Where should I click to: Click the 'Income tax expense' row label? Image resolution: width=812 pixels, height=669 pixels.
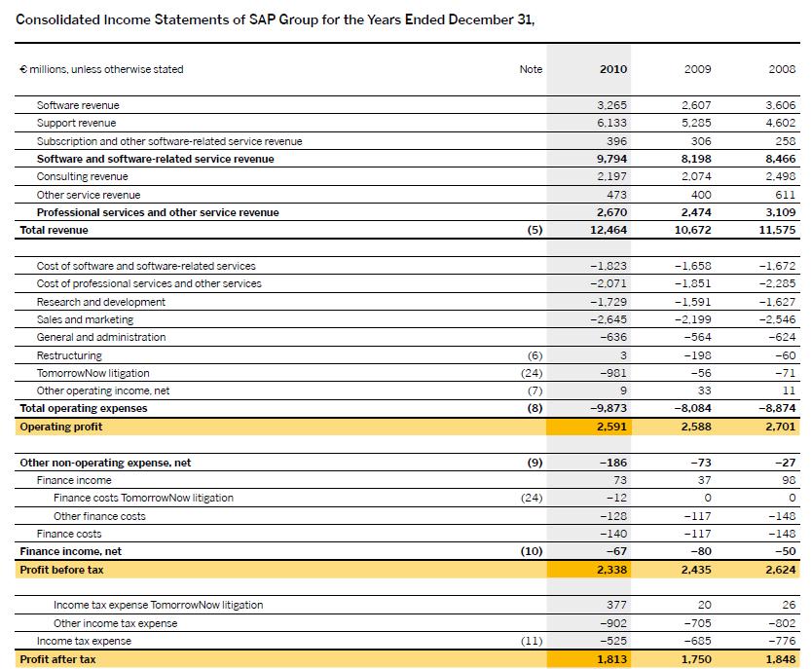[x=84, y=641]
